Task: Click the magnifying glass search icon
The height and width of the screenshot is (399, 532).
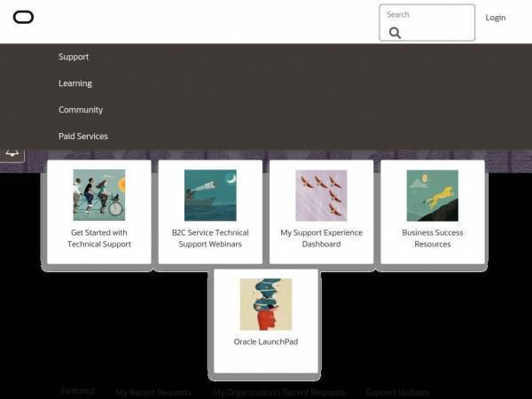Action: pos(395,33)
